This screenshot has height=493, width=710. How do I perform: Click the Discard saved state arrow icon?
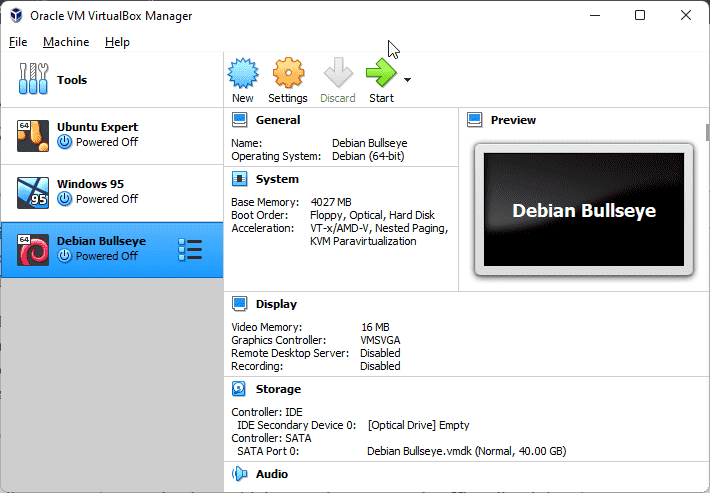pyautogui.click(x=338, y=73)
